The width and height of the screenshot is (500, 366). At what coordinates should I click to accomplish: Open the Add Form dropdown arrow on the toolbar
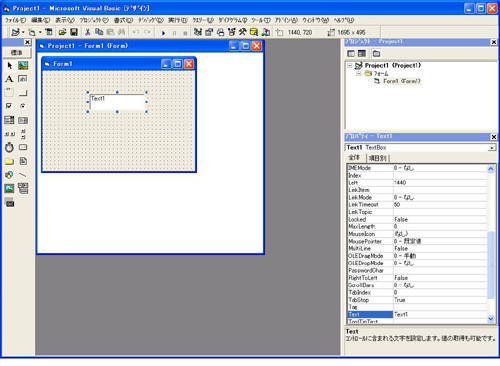click(40, 32)
